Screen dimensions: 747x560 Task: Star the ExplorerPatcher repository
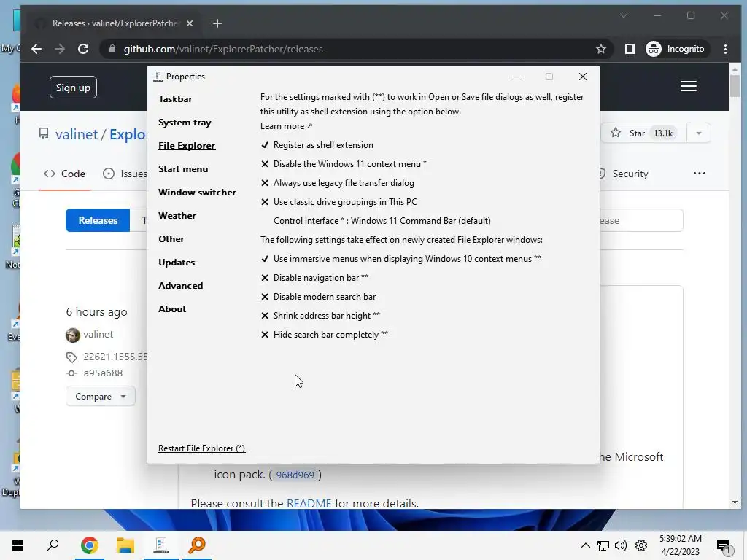point(643,133)
